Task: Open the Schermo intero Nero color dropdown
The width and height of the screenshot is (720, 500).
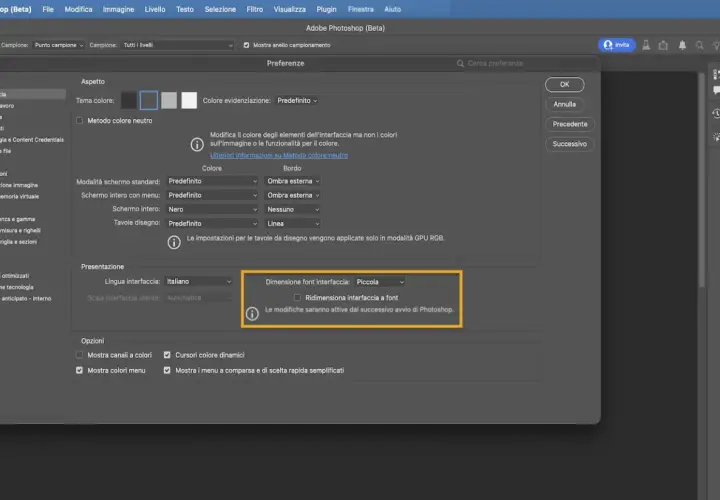Action: click(212, 209)
